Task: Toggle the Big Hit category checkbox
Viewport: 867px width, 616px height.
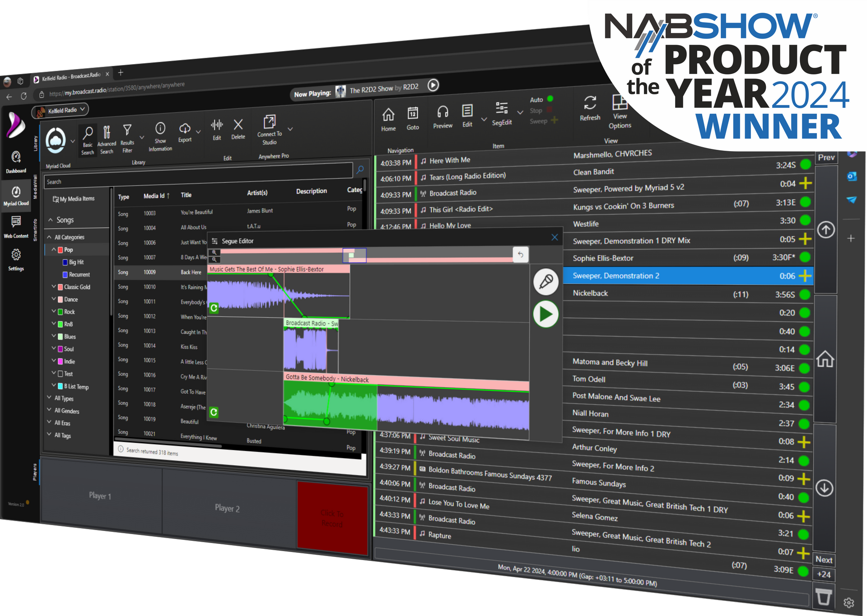Action: click(x=65, y=262)
